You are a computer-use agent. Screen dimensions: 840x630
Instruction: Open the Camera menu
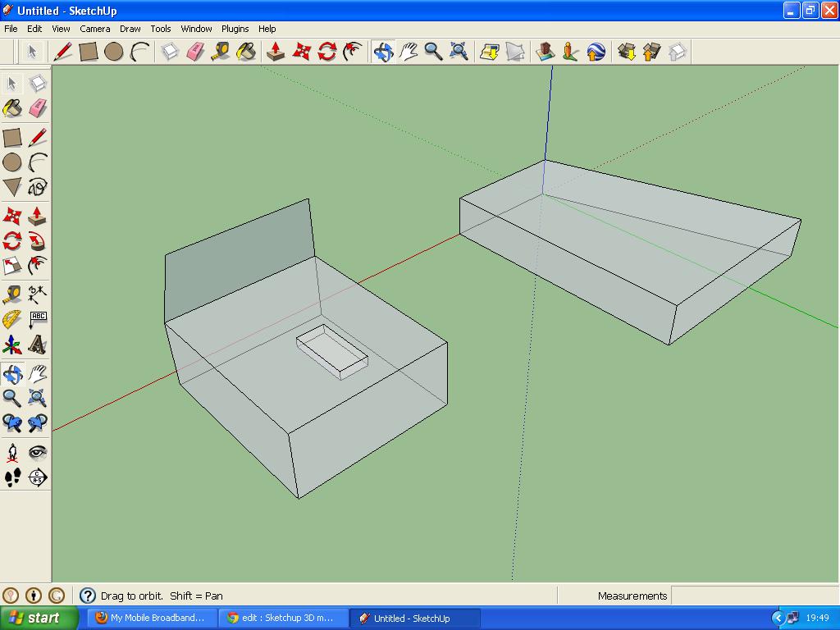pyautogui.click(x=95, y=29)
